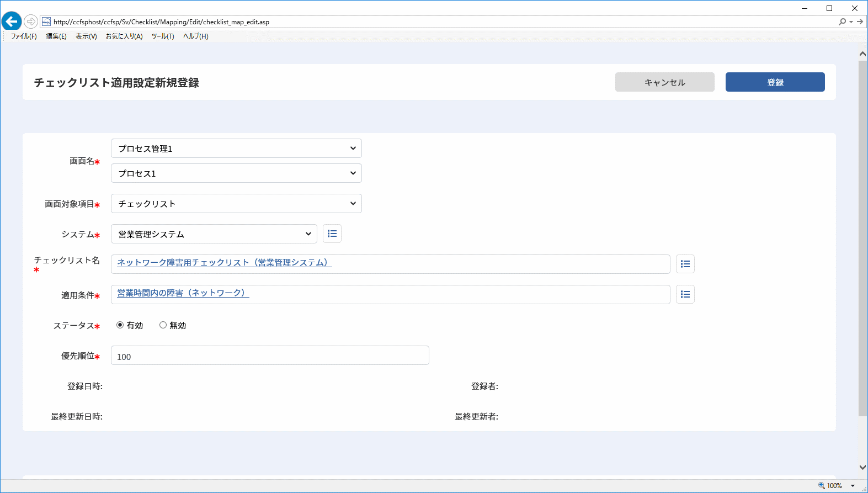
Task: Click the 最終更新者 label
Action: click(x=477, y=417)
